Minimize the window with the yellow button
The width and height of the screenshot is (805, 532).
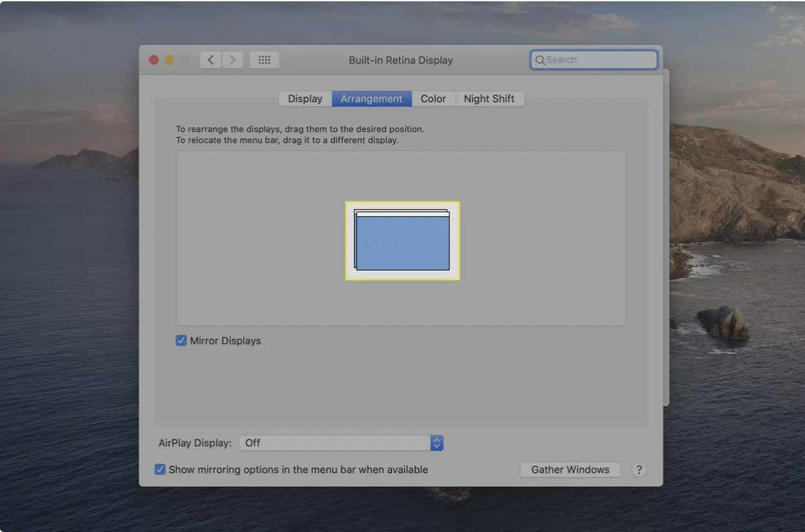click(170, 60)
